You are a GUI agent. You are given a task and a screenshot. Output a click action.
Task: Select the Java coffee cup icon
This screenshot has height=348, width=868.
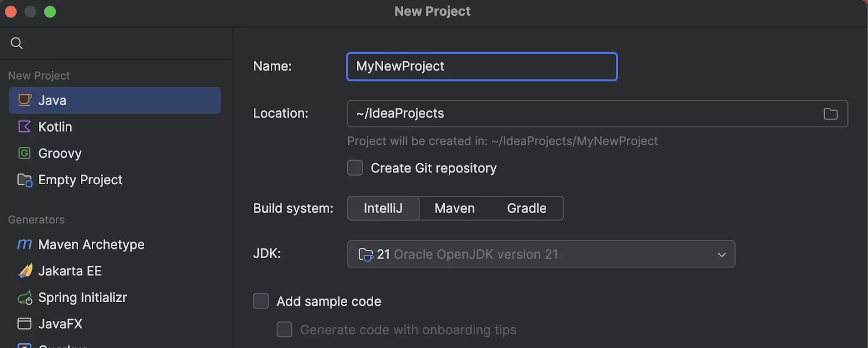tap(24, 100)
